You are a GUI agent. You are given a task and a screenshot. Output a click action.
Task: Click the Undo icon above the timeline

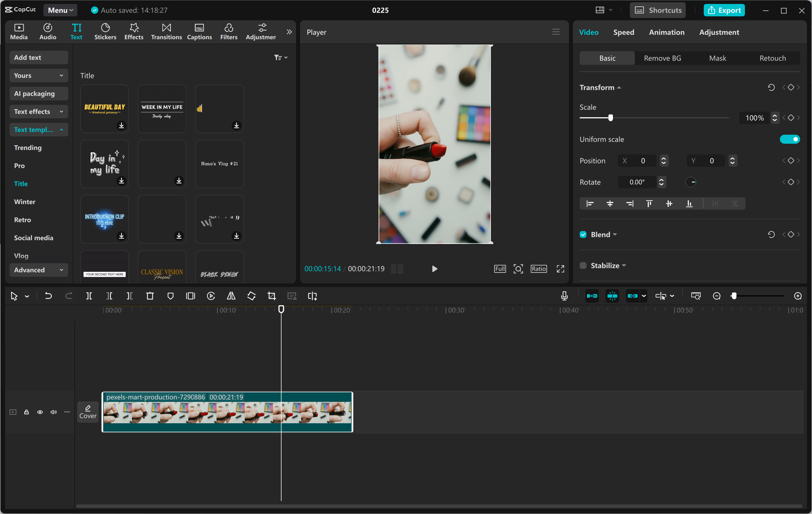pos(48,296)
